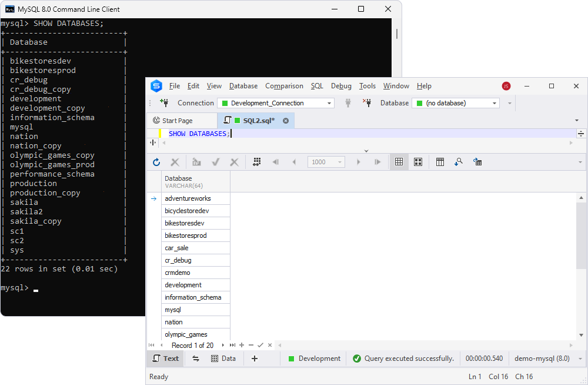Open the 1000 rows limit dropdown
This screenshot has height=385, width=588.
click(326, 162)
